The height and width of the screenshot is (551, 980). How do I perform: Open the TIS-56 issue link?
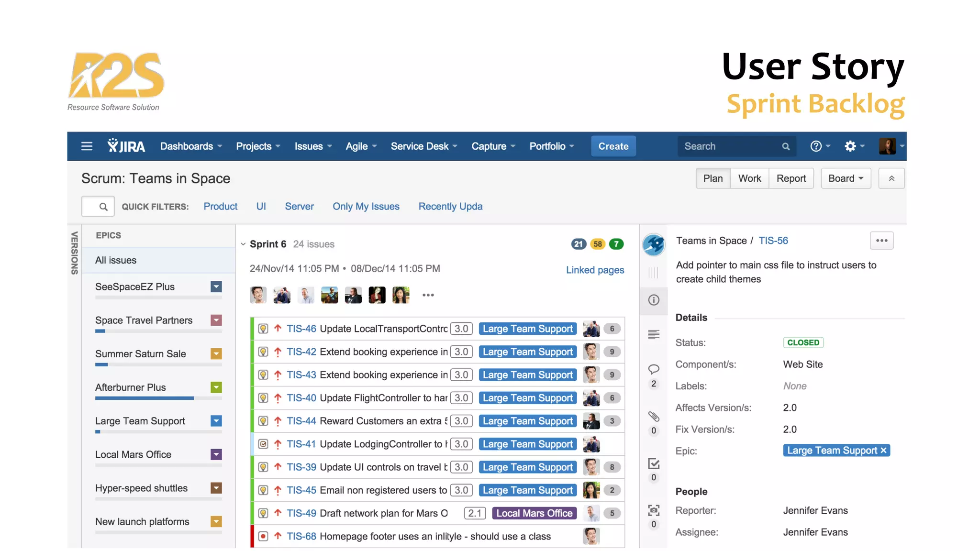773,241
